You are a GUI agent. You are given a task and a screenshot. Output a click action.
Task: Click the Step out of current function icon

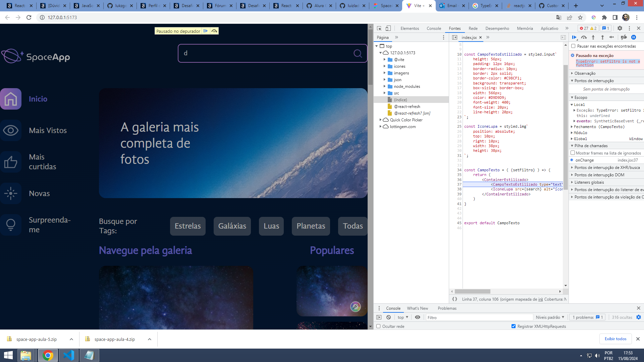(603, 37)
